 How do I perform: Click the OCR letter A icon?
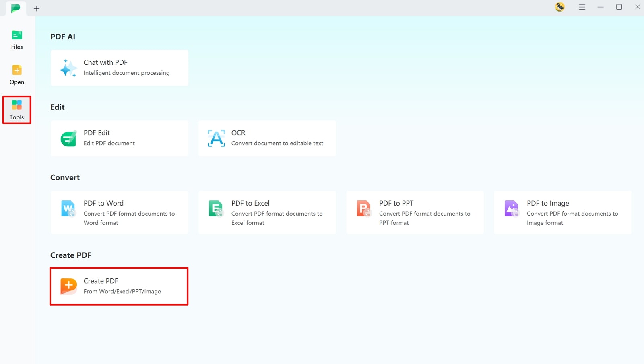(x=216, y=138)
